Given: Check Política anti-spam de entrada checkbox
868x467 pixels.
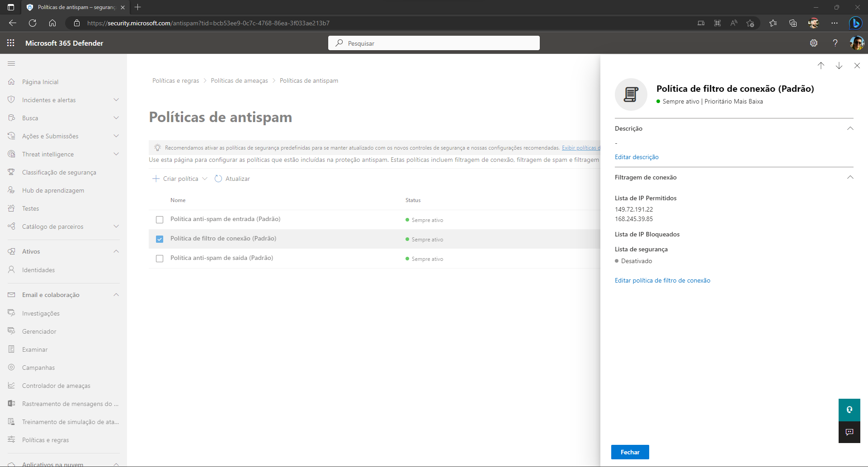Looking at the screenshot, I should [160, 220].
